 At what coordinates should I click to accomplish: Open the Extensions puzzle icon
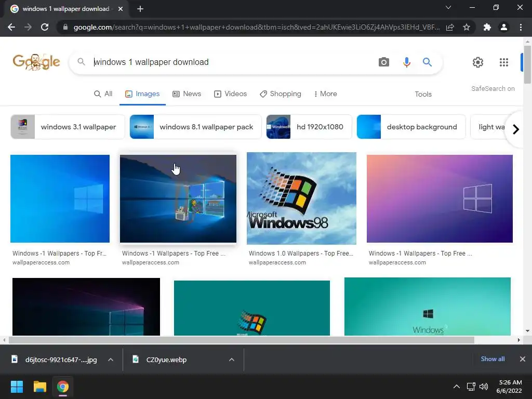click(x=487, y=27)
